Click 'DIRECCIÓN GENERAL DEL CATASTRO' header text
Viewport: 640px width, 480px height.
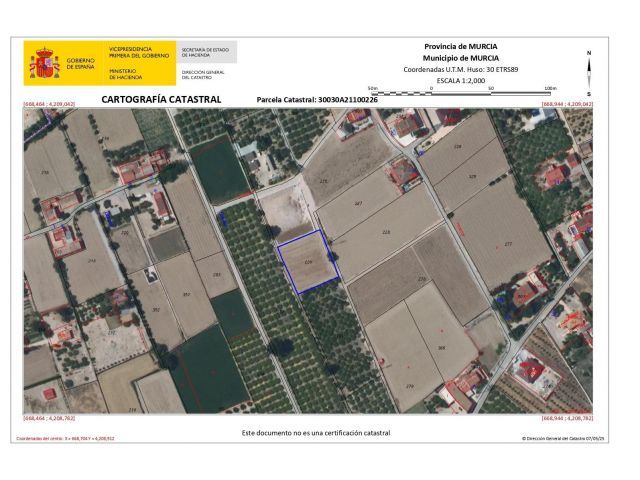[203, 75]
